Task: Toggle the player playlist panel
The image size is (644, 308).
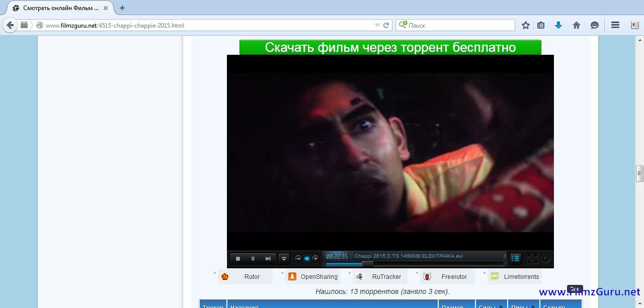Action: pyautogui.click(x=515, y=259)
